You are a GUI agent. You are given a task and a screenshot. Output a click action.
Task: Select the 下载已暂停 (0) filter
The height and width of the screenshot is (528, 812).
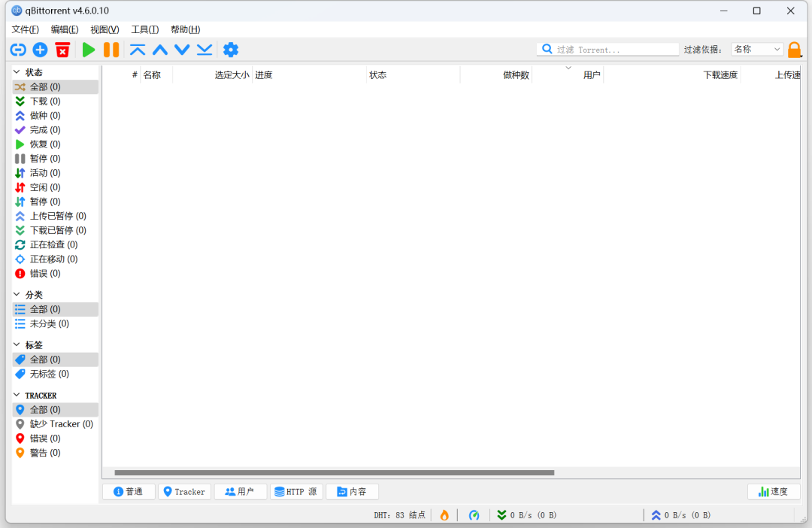56,230
